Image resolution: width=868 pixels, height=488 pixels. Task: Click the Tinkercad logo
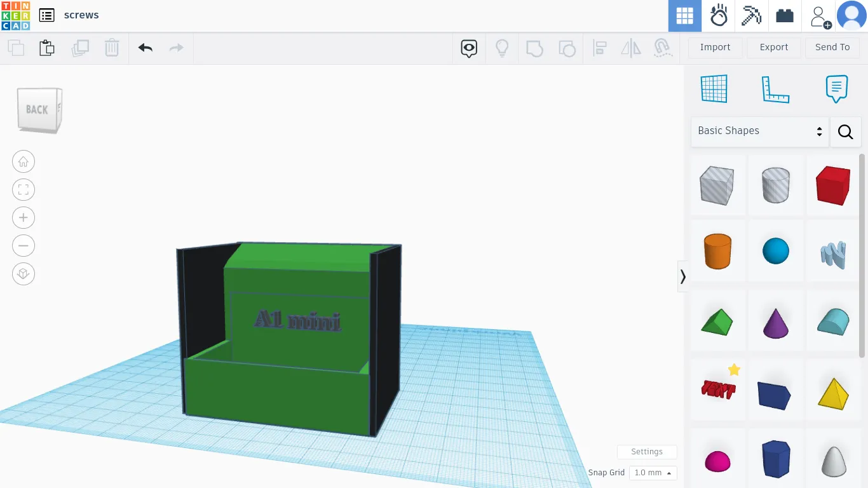click(15, 15)
